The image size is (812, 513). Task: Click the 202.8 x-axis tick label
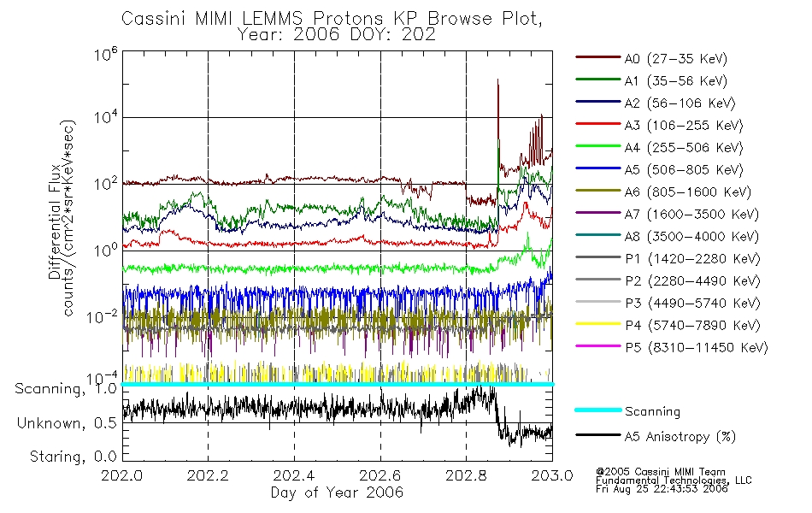click(466, 475)
